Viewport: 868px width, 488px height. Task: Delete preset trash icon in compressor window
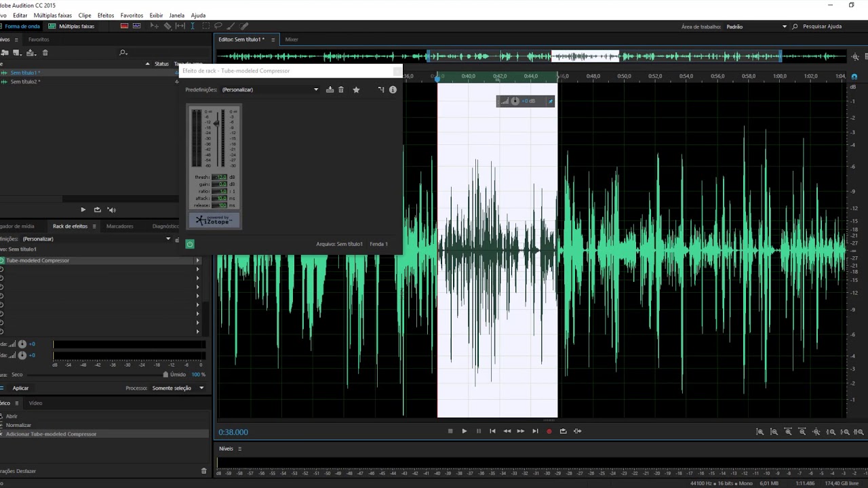click(341, 89)
